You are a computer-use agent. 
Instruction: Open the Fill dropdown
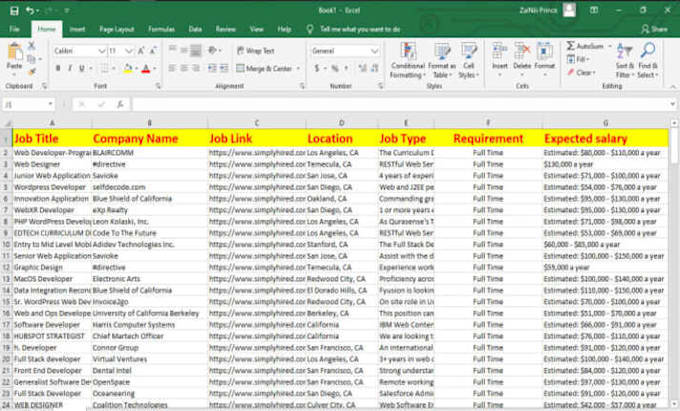coord(579,59)
